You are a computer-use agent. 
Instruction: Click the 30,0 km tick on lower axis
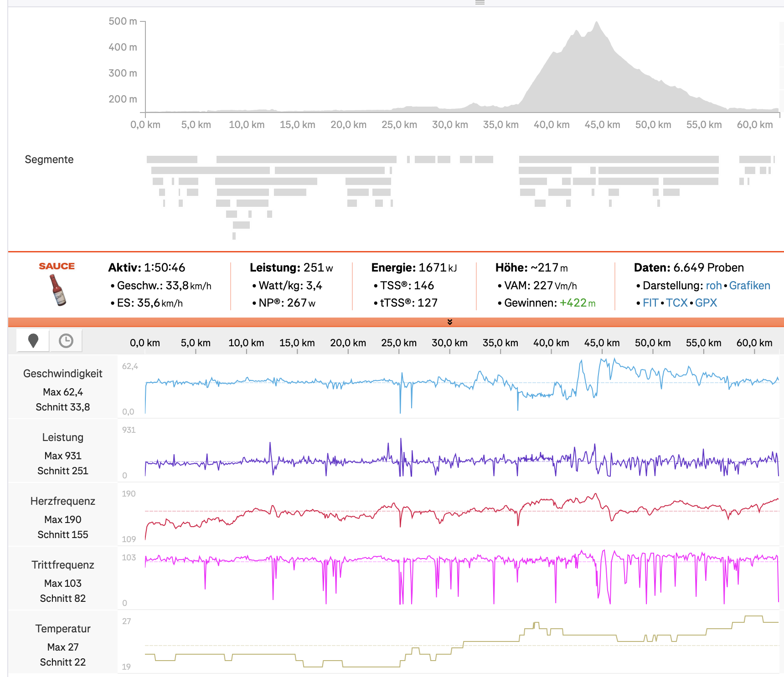coord(449,343)
